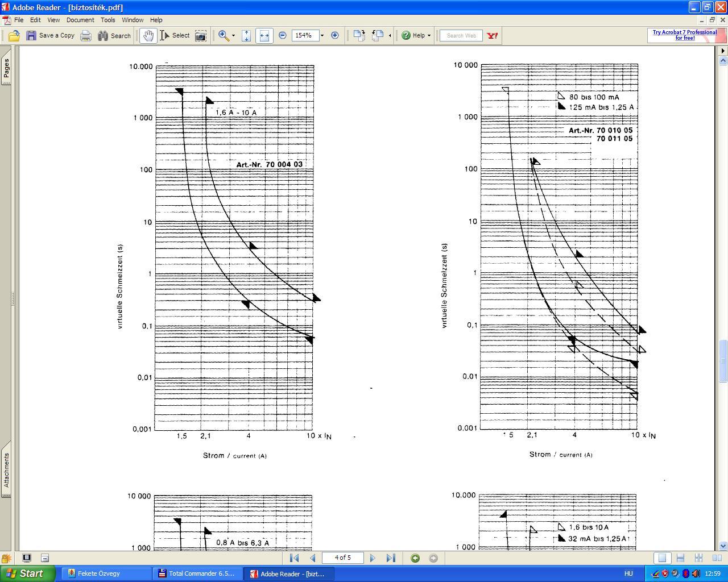Click the Yahoo search icon
This screenshot has width=728, height=582.
493,36
